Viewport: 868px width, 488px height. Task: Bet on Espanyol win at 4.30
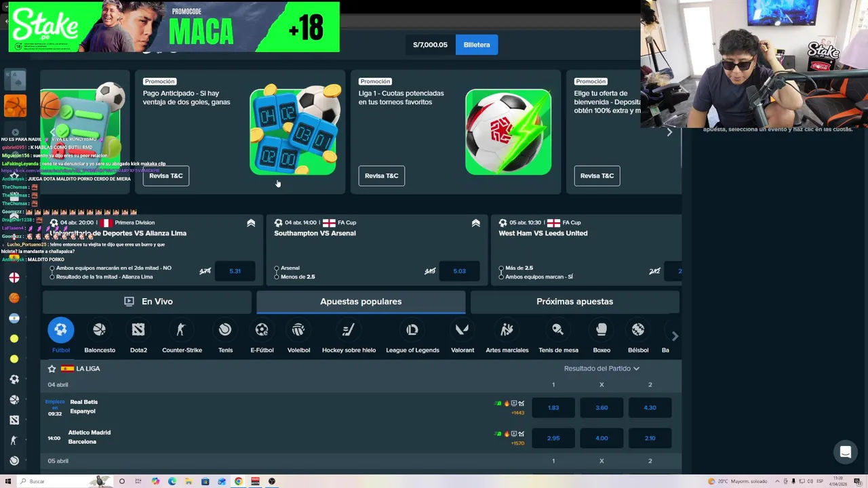[x=650, y=407]
